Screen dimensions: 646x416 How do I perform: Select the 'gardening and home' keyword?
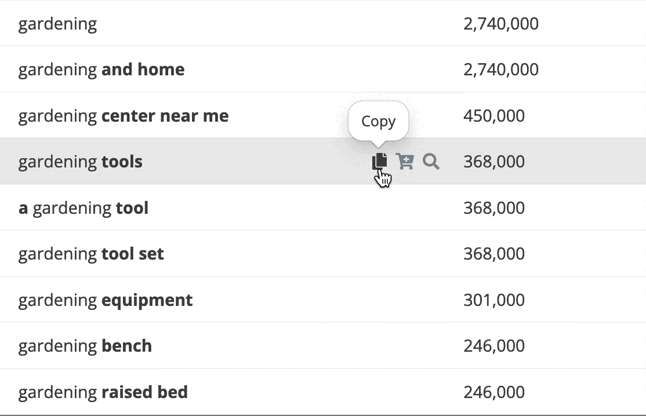pos(101,70)
